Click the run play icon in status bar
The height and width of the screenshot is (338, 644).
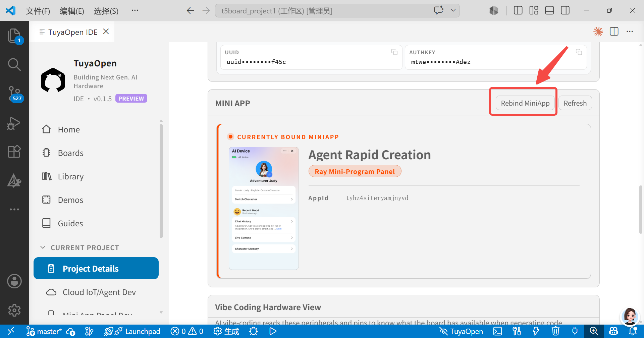[x=273, y=331]
